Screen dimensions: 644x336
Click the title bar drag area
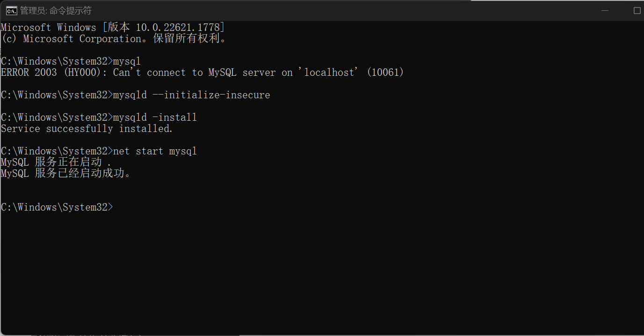[327, 10]
